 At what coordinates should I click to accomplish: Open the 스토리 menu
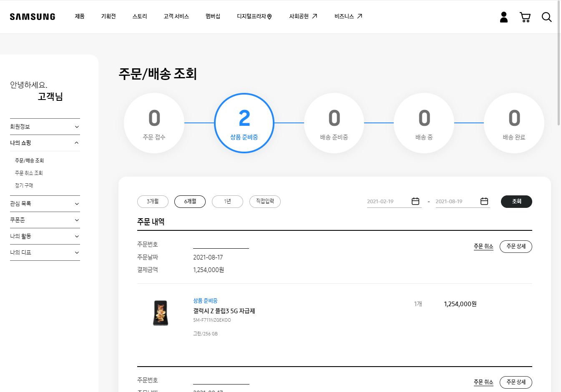pyautogui.click(x=140, y=16)
